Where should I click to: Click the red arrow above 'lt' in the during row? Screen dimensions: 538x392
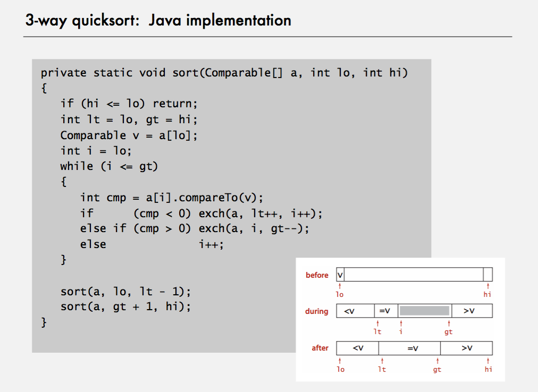coord(377,323)
